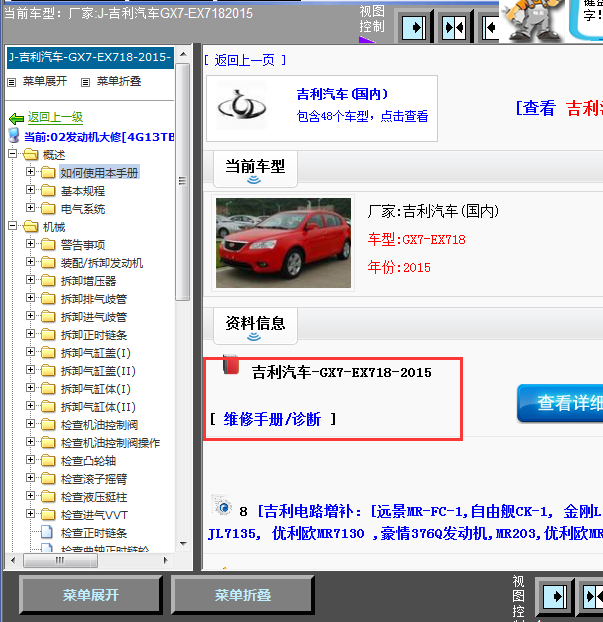This screenshot has height=622, width=603.
Task: Click folder icon for 电气系统
Action: (x=48, y=209)
